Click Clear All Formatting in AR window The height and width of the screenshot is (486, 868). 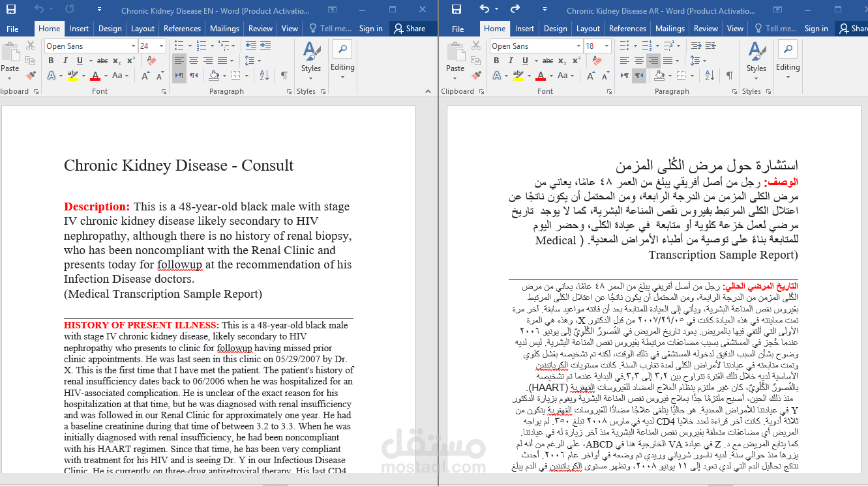coord(597,61)
